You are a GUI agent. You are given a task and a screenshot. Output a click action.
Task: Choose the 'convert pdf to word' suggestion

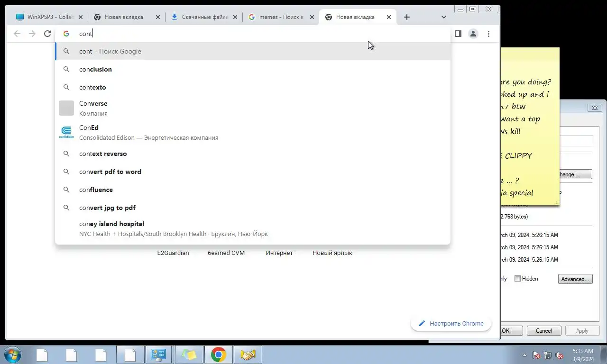253,172
